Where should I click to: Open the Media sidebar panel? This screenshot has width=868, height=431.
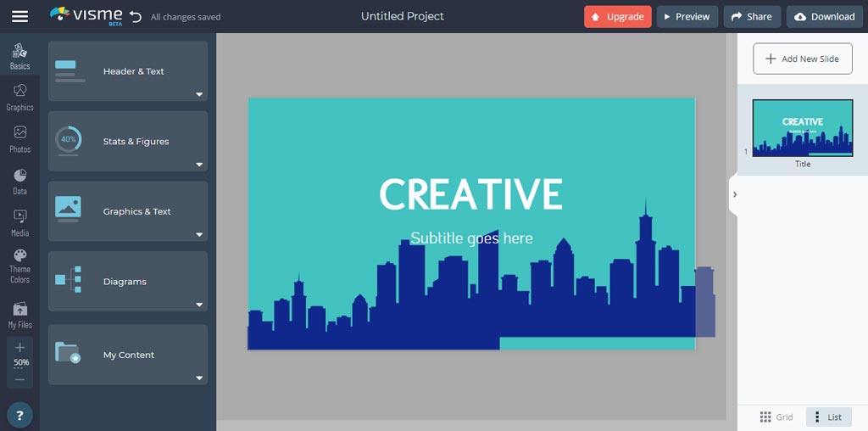19,222
